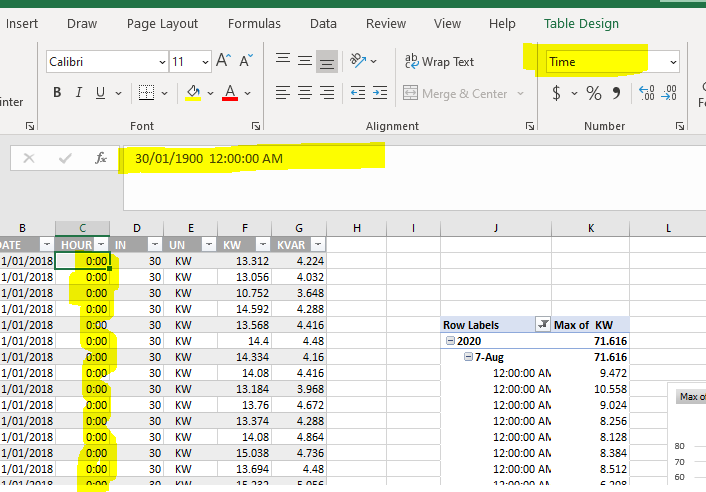Select column C header

[82, 228]
